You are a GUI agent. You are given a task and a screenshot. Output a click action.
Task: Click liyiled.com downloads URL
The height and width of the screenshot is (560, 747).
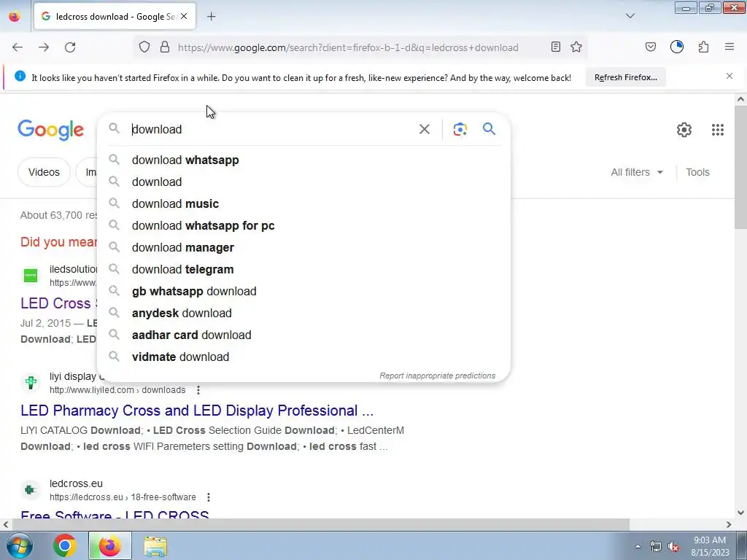(x=117, y=390)
